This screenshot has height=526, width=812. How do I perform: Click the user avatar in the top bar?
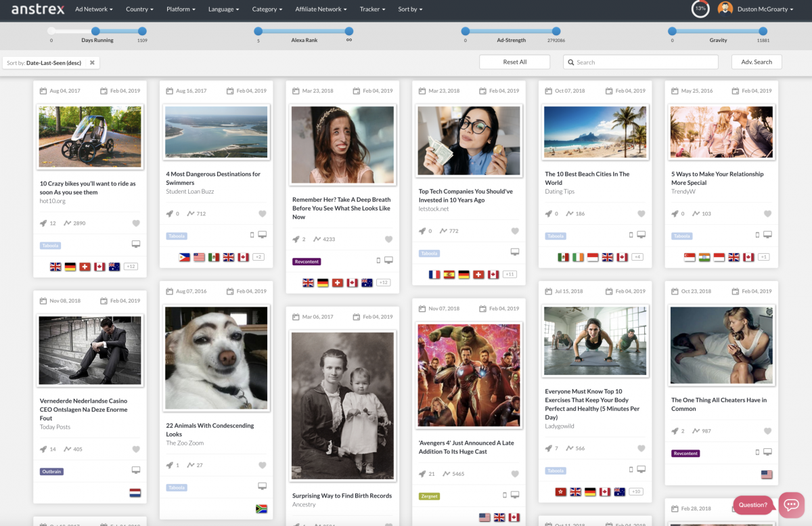pos(725,9)
